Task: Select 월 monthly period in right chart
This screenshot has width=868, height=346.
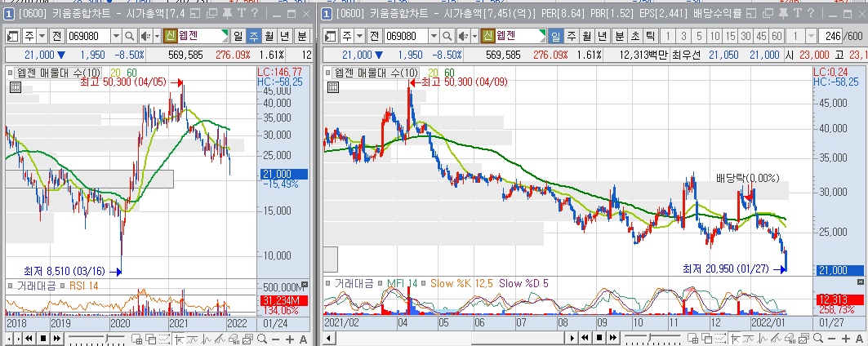Action: coord(587,37)
